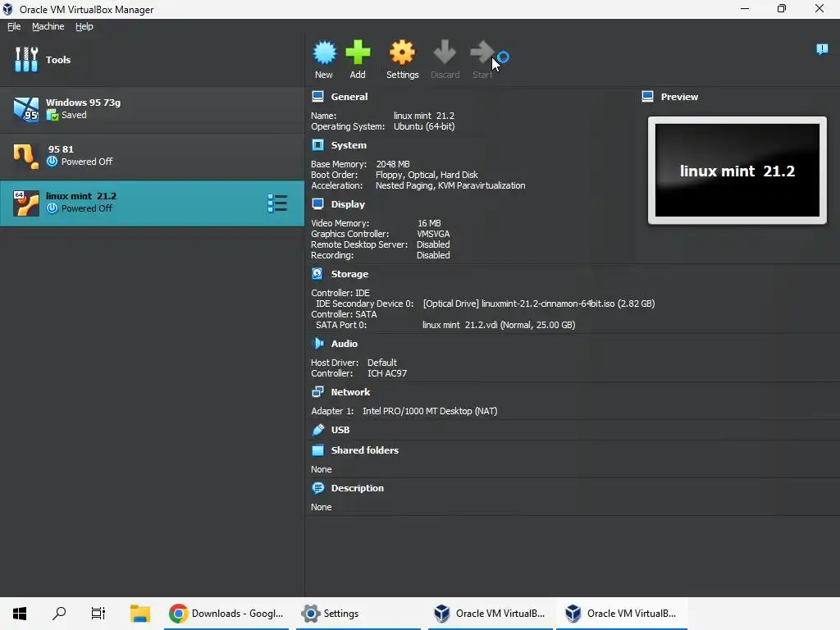Select the 95 81 VM icon
Image resolution: width=840 pixels, height=630 pixels.
coord(26,156)
